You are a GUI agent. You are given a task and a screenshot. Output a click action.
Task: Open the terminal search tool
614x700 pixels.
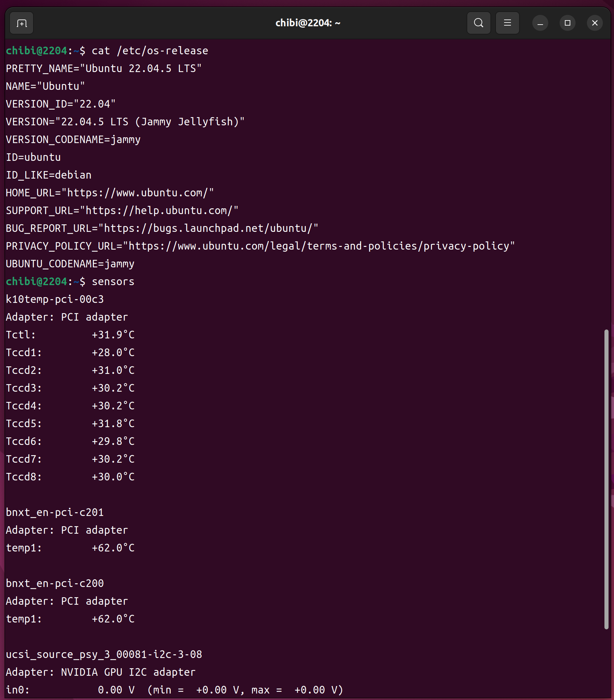tap(479, 23)
